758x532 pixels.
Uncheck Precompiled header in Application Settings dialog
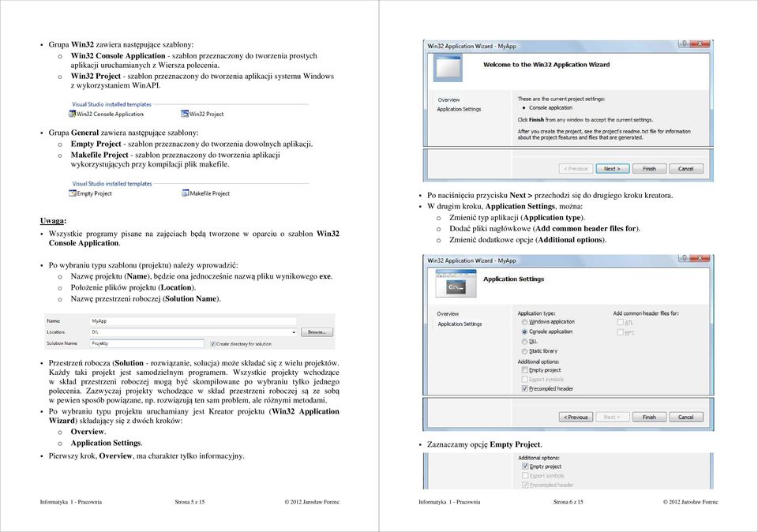[524, 388]
